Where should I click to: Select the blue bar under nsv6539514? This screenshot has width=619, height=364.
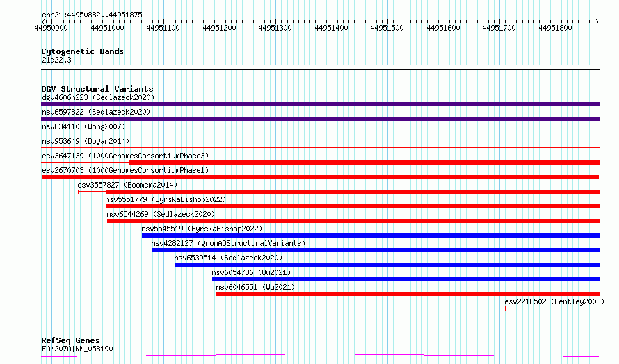[387, 265]
